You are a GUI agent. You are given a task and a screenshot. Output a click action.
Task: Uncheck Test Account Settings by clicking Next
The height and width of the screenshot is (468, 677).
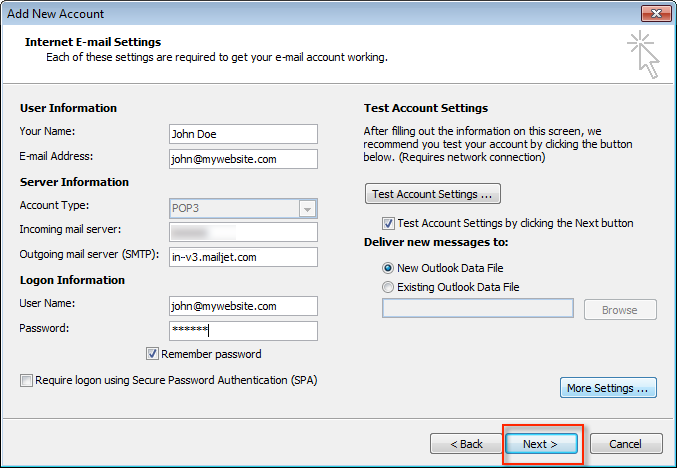pos(388,223)
